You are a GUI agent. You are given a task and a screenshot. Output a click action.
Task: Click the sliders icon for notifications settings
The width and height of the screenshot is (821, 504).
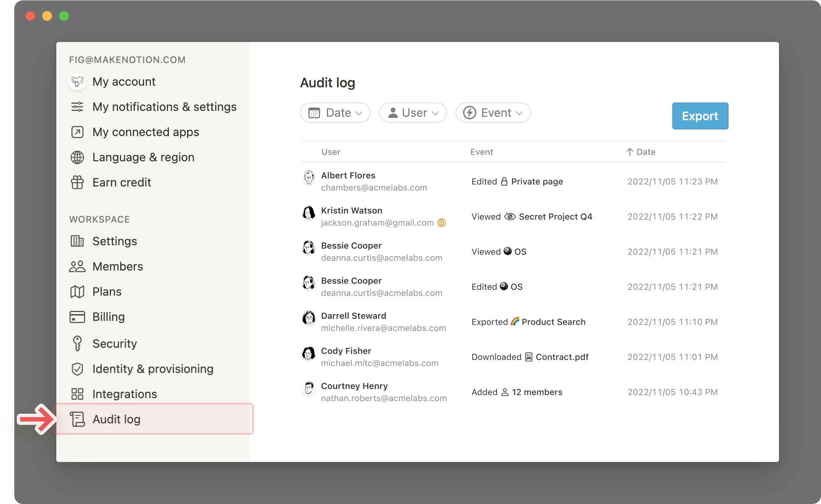(x=77, y=107)
